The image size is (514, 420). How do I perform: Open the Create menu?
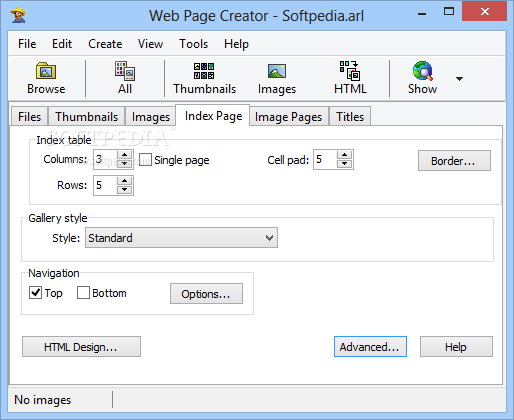pos(105,44)
